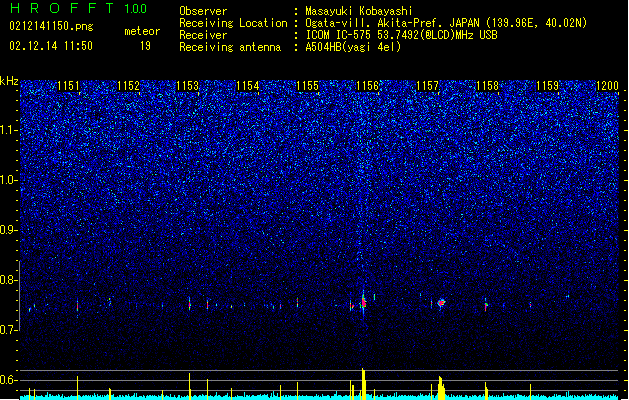Click the 1159 time marker
The image size is (629, 400).
[547, 86]
